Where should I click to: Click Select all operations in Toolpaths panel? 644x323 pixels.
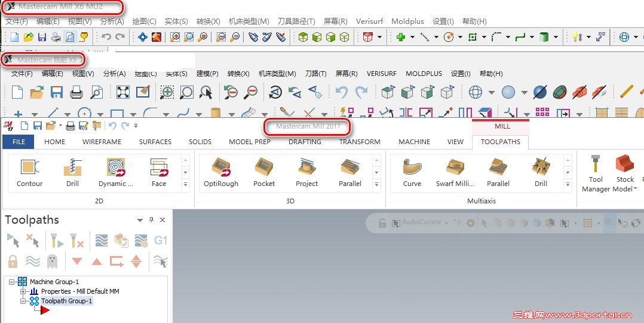click(13, 240)
